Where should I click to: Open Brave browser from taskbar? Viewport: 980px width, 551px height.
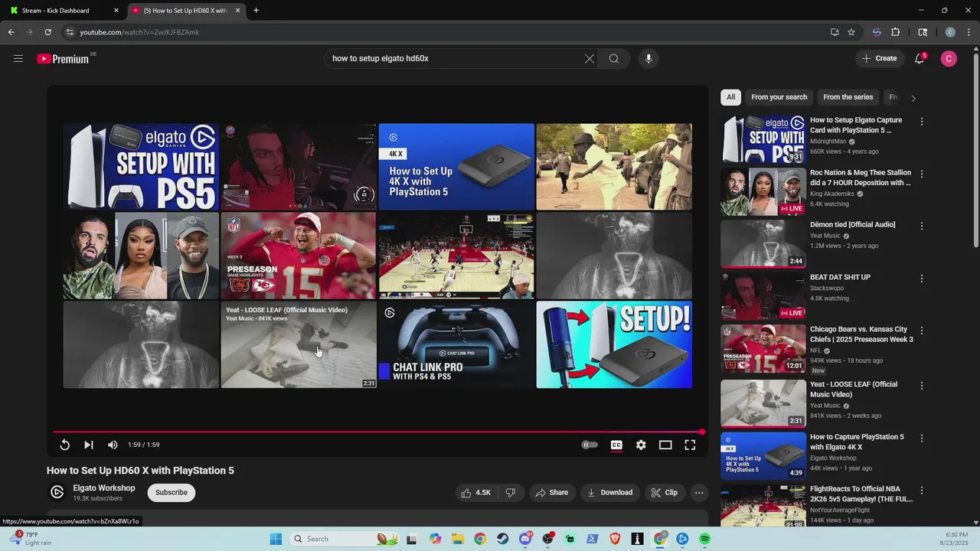click(615, 539)
